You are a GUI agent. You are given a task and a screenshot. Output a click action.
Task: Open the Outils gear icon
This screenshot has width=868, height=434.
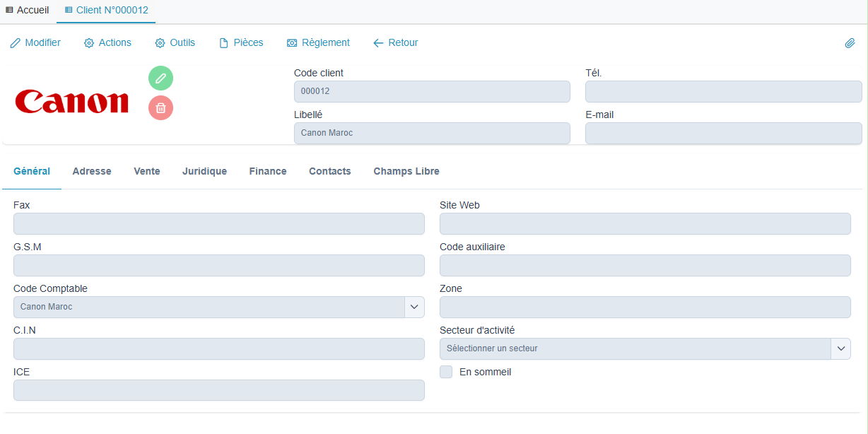[x=159, y=42]
